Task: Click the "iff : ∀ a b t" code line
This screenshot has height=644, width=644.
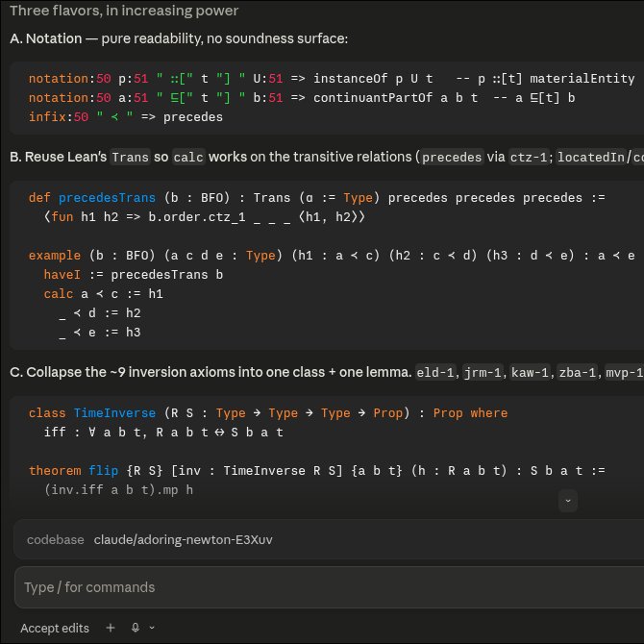Action: 163,433
